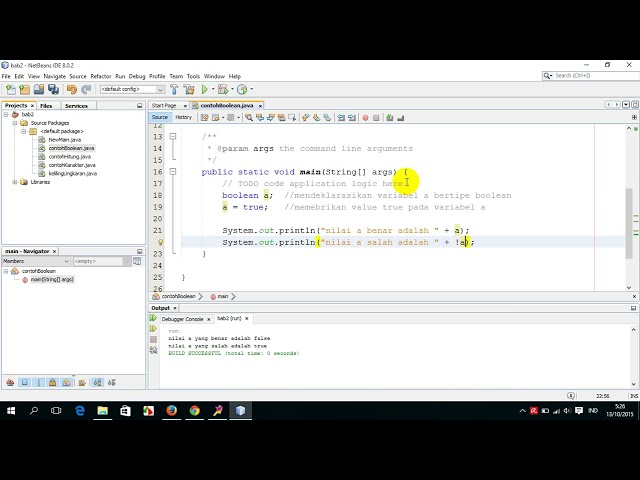The height and width of the screenshot is (480, 640).
Task: Toggle Show Fields filter in Navigator
Action: pos(24,382)
